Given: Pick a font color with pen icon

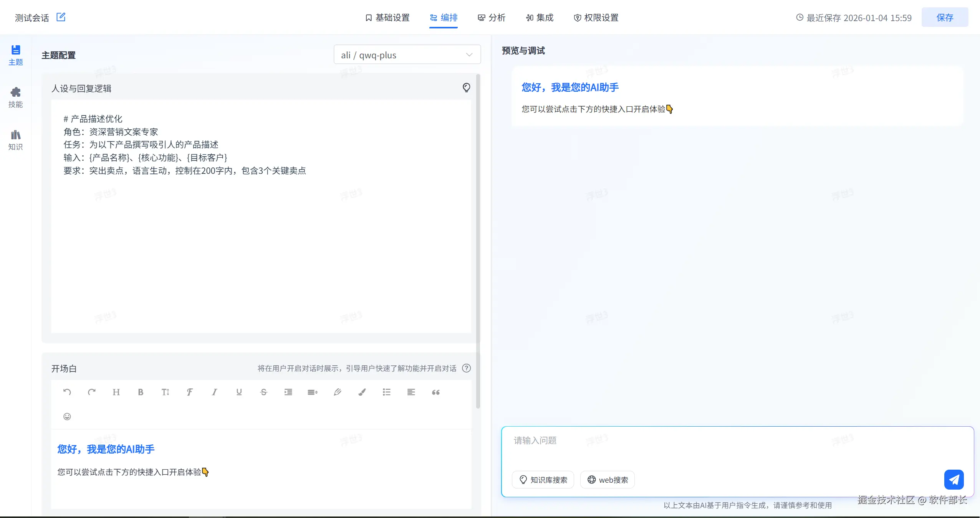Looking at the screenshot, I should tap(337, 392).
